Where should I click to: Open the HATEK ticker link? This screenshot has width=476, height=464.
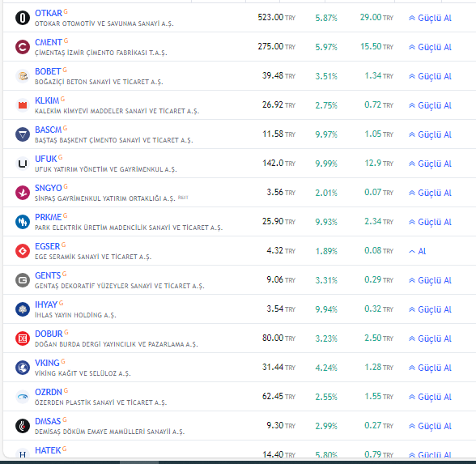[48, 450]
